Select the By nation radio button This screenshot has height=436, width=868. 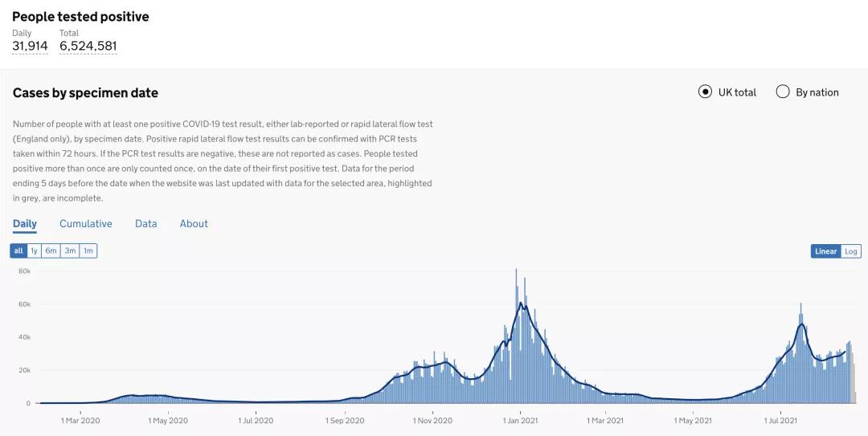(x=783, y=92)
